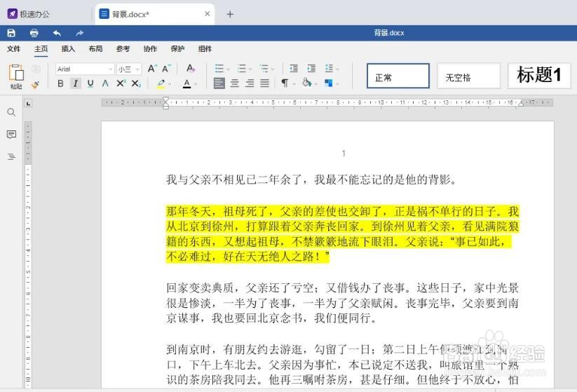
Task: Click the paragraph shading paint bucket
Action: [306, 83]
